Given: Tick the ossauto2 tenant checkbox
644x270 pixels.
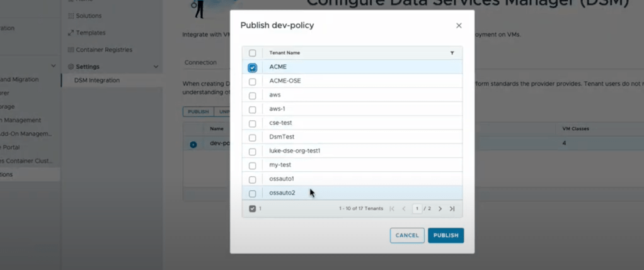Looking at the screenshot, I should [x=253, y=193].
